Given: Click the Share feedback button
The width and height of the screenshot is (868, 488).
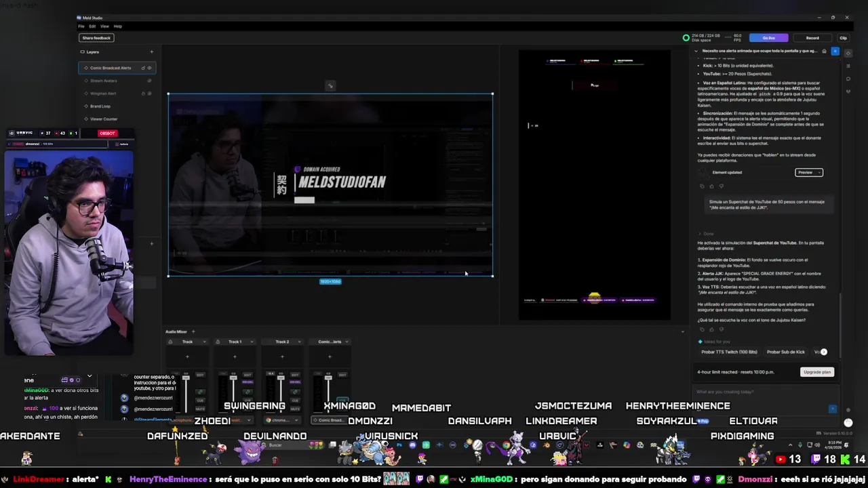Looking at the screenshot, I should click(96, 38).
